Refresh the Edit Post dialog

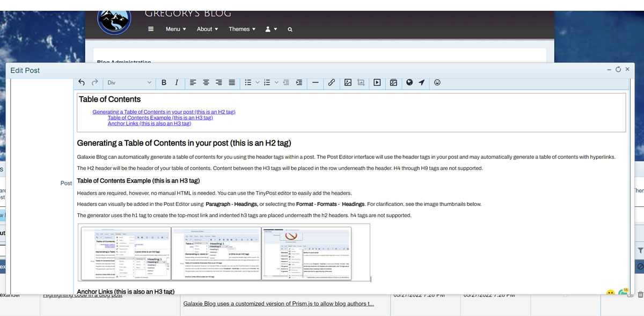coord(618,69)
